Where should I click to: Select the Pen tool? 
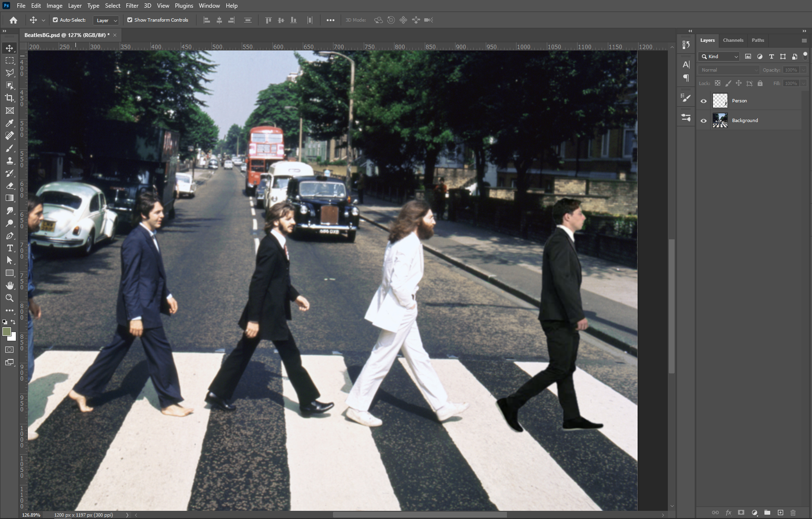click(10, 235)
